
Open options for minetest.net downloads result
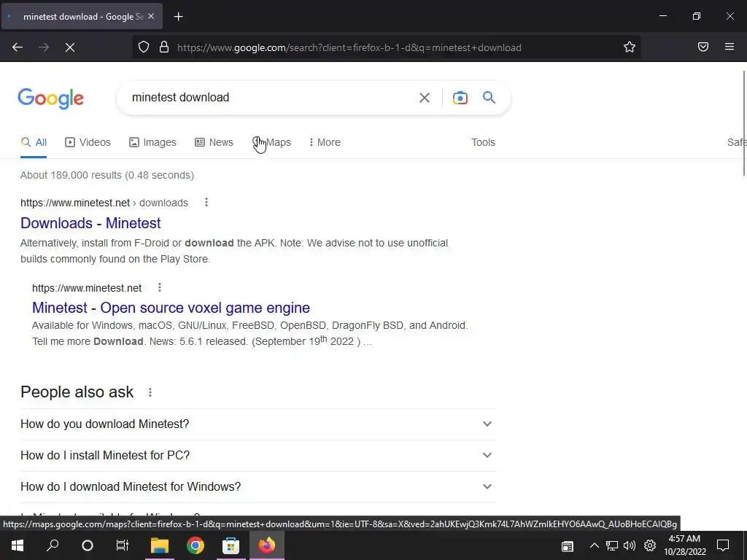[206, 203]
